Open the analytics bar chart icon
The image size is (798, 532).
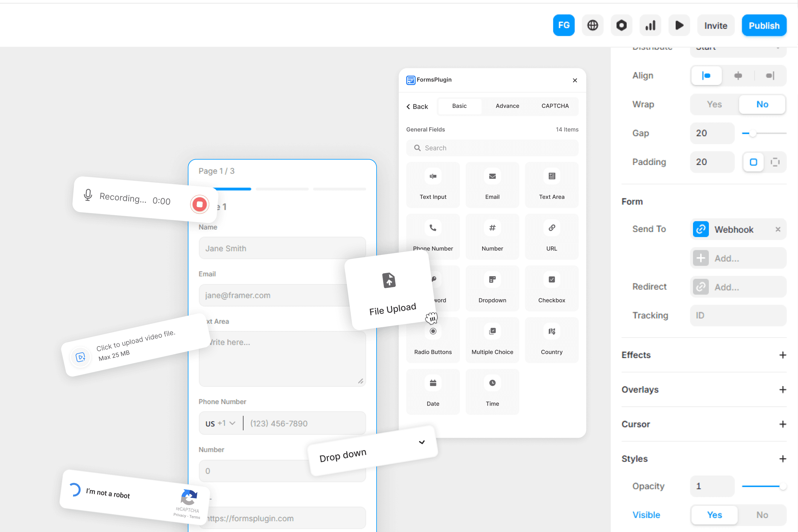click(650, 25)
